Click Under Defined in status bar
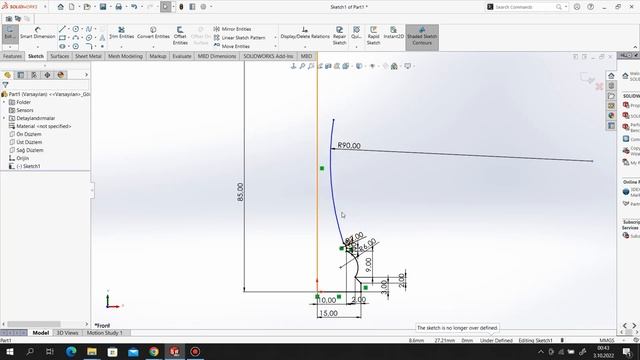This screenshot has height=360, width=640. pos(496,340)
